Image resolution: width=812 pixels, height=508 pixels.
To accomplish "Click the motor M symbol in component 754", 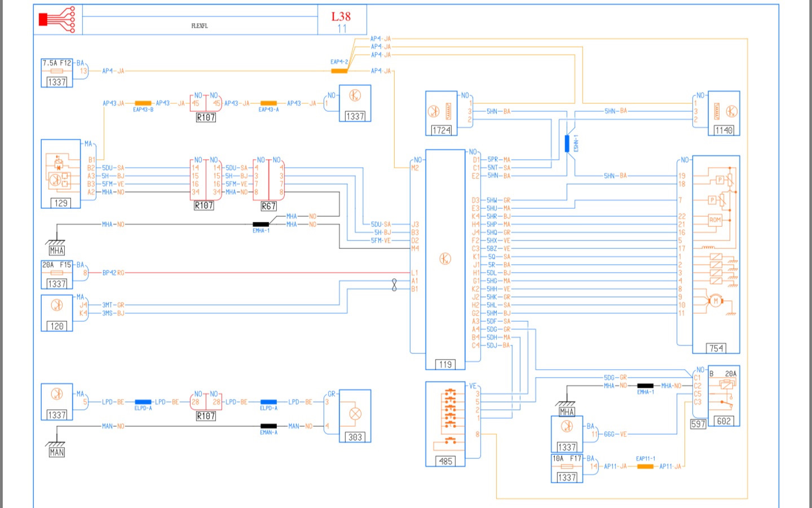I will point(716,301).
